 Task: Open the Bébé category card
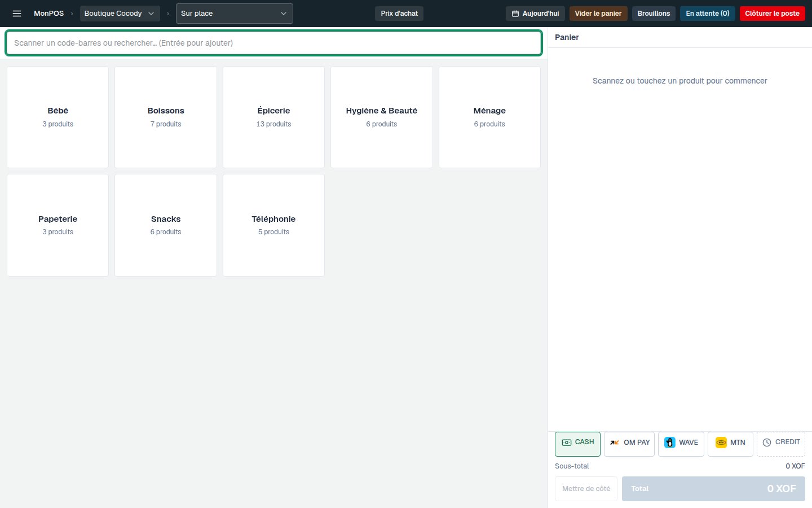click(x=58, y=117)
